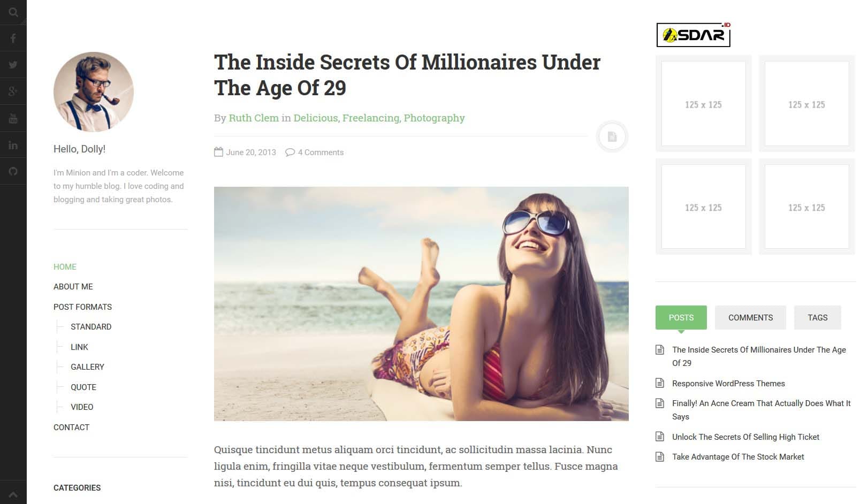
Task: Open the Twitter social icon
Action: coord(13,65)
